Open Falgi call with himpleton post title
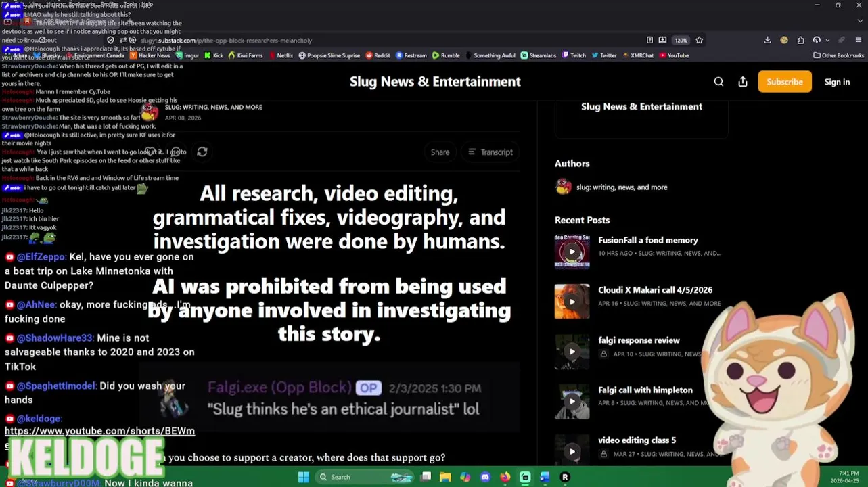The width and height of the screenshot is (868, 487). coord(645,390)
